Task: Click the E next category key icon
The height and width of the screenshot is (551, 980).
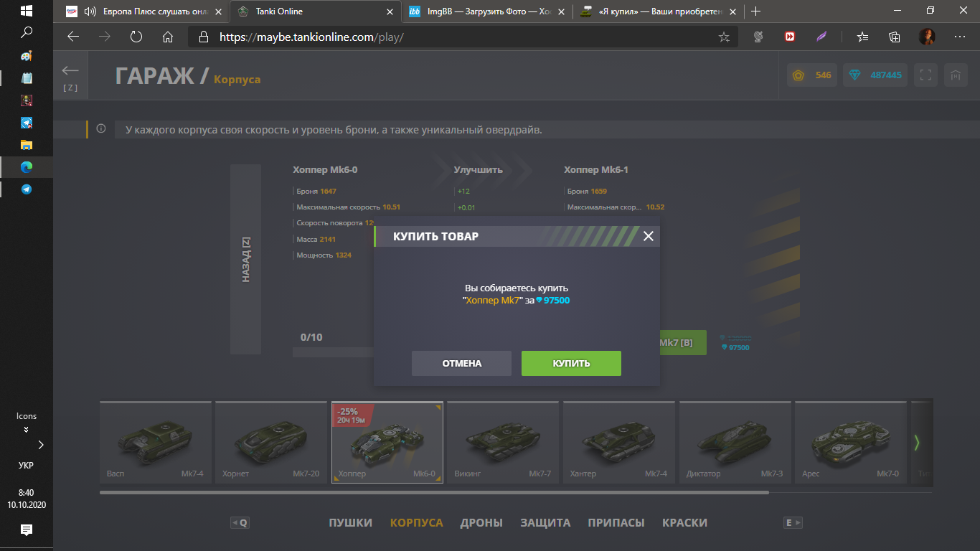Action: click(x=793, y=523)
